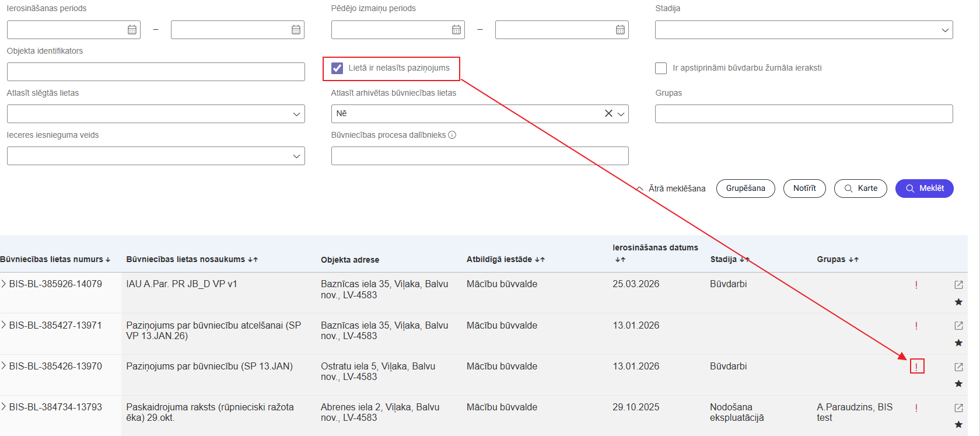This screenshot has height=436, width=980.
Task: Focus the Grupas input field
Action: pyautogui.click(x=804, y=114)
